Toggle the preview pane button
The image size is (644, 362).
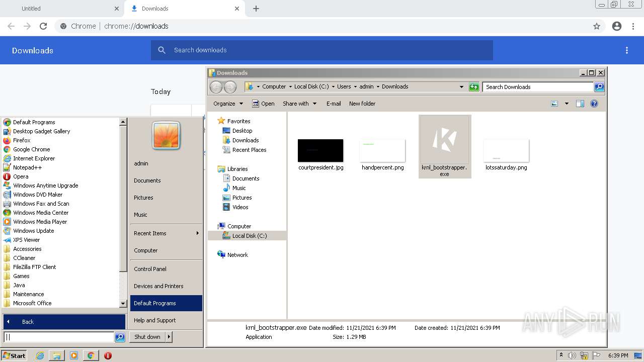580,104
